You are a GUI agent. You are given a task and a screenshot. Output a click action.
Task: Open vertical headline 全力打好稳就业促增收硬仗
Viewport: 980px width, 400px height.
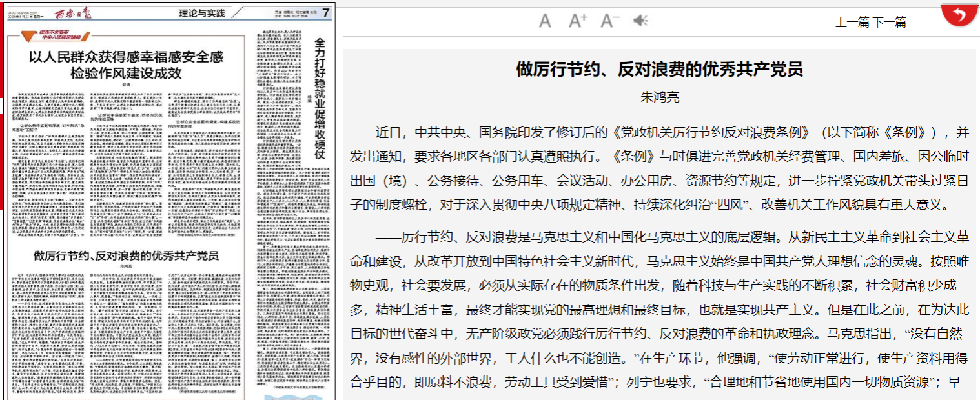click(320, 97)
